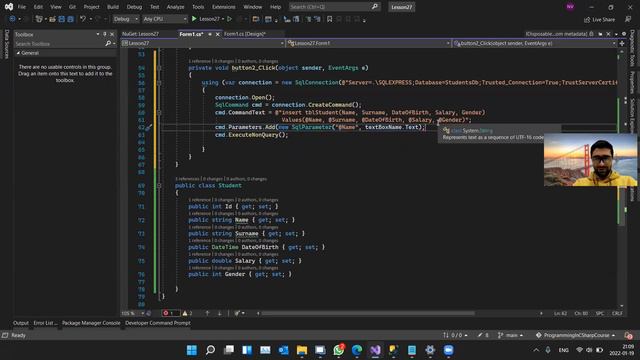
Task: Click the screwdriver quick actions icon in margin
Action: click(149, 127)
